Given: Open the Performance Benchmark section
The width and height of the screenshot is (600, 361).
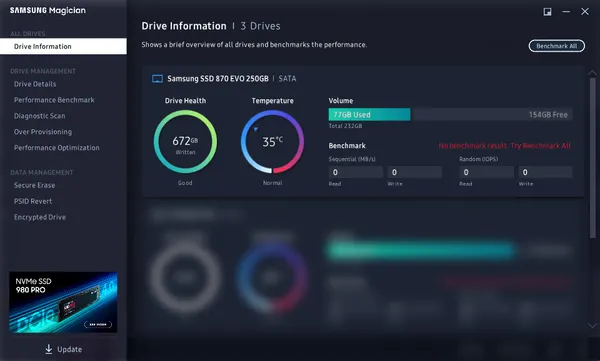Looking at the screenshot, I should pos(54,100).
